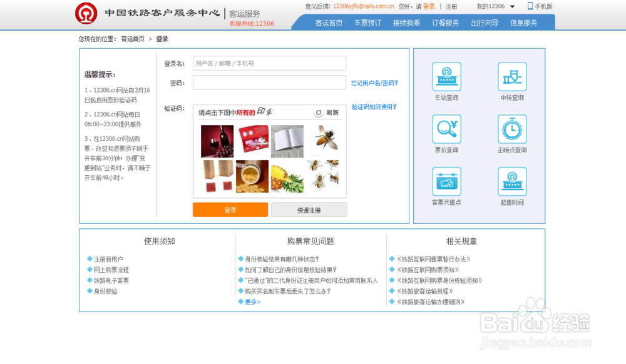Click the 快速注册 registration button
The image size is (626, 364).
tap(309, 210)
